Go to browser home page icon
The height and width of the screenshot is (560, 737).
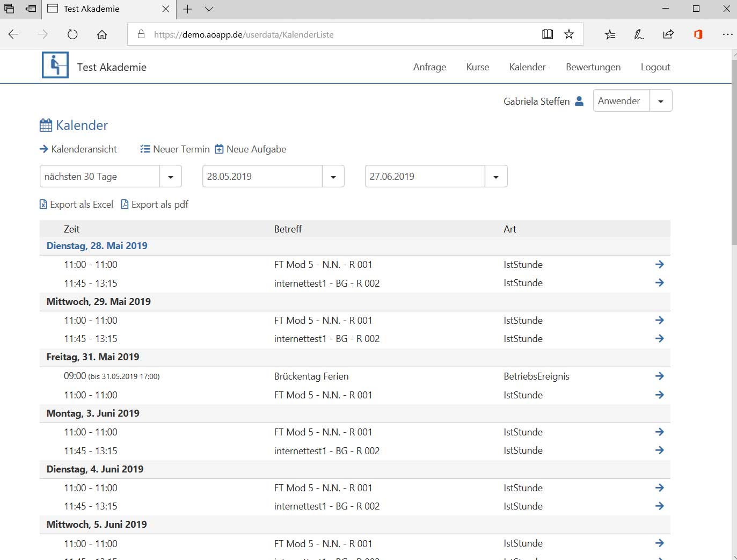(102, 34)
